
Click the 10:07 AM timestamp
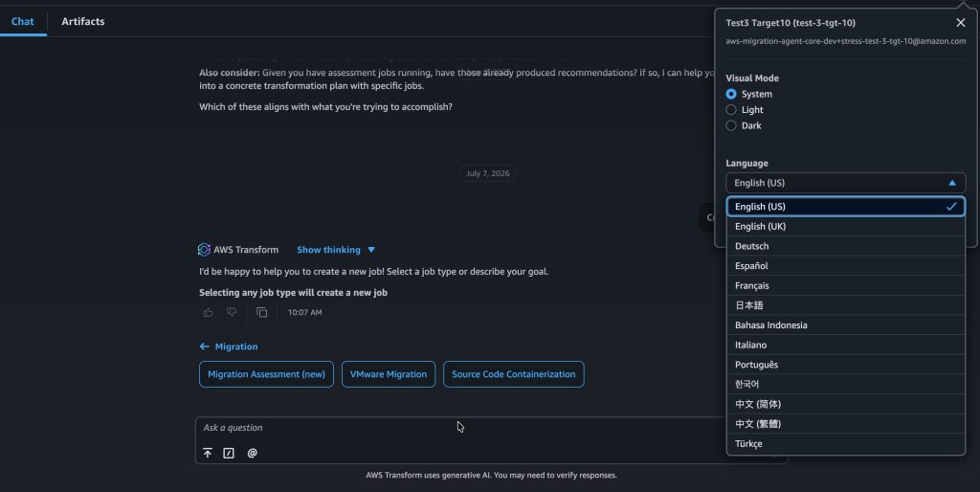click(305, 313)
